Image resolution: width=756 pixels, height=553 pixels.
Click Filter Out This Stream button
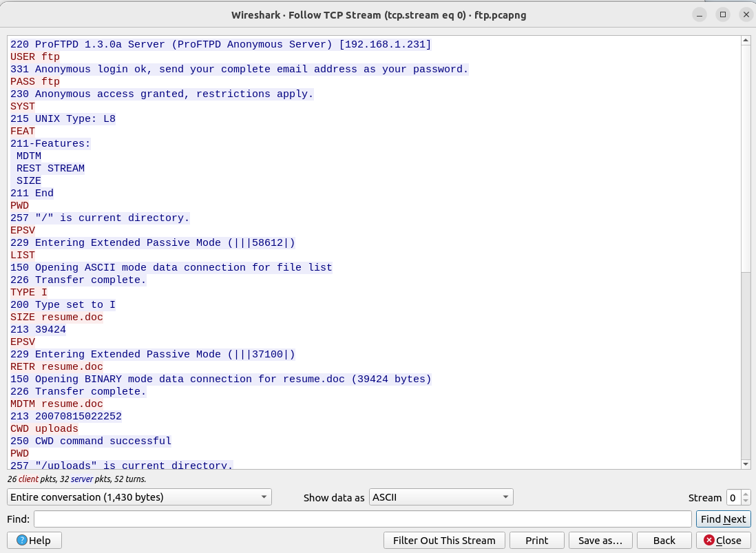pyautogui.click(x=444, y=540)
